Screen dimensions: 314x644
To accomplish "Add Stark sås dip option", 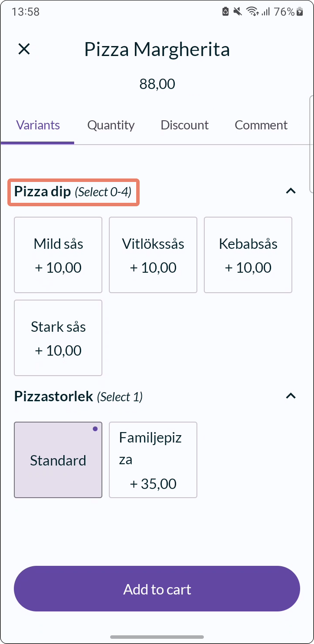I will click(x=58, y=338).
